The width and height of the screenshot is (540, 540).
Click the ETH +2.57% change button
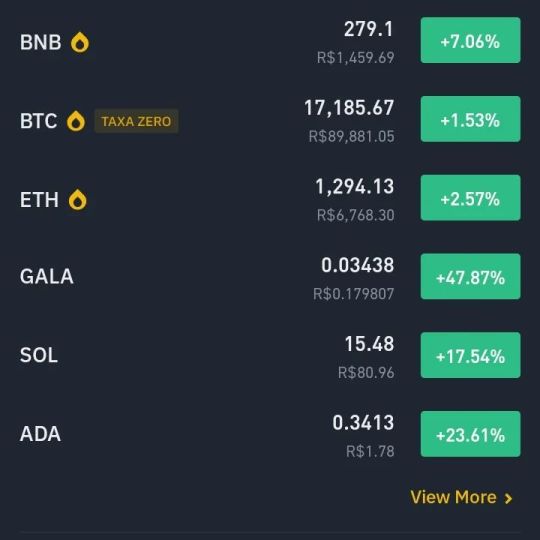(x=470, y=198)
